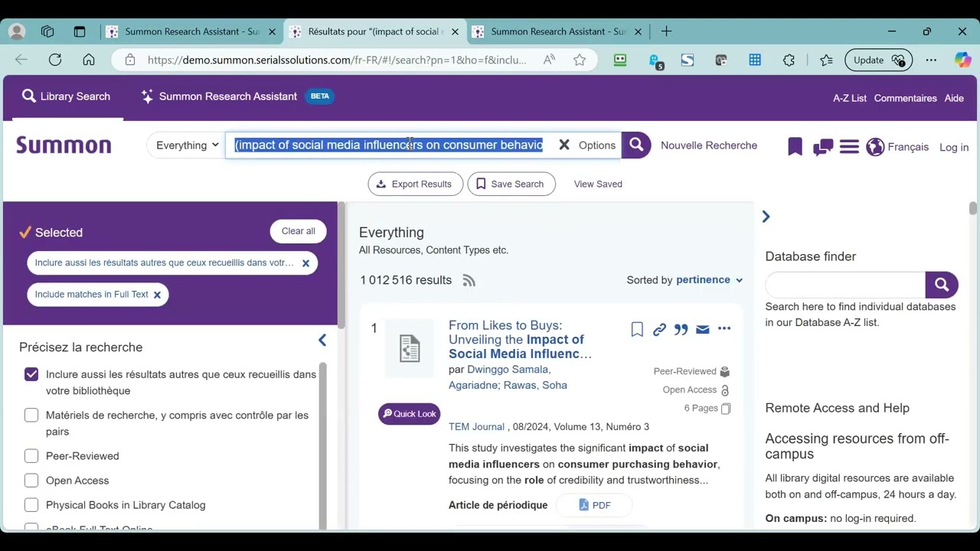Open the A-Z List menu link
This screenshot has height=551, width=980.
pyautogui.click(x=850, y=98)
